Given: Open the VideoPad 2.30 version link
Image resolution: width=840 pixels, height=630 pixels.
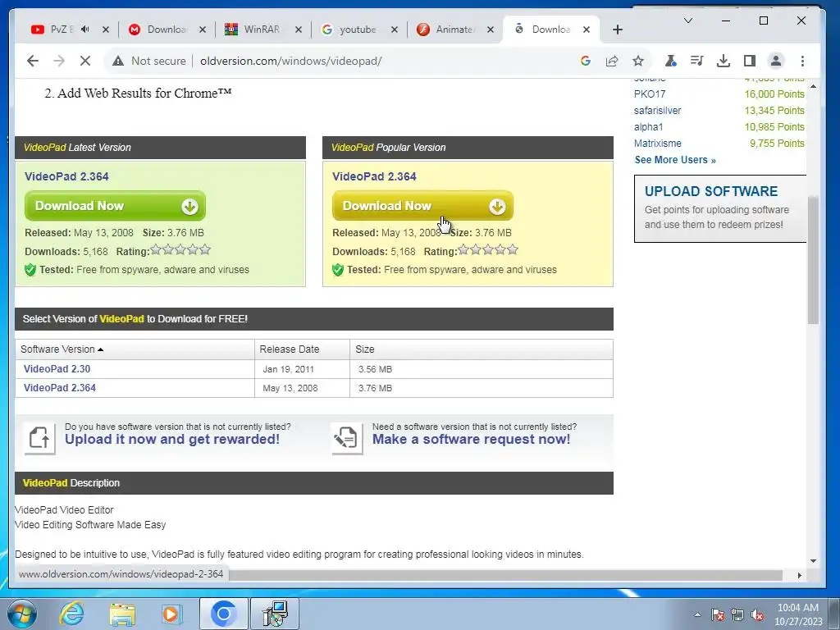Looking at the screenshot, I should point(57,369).
